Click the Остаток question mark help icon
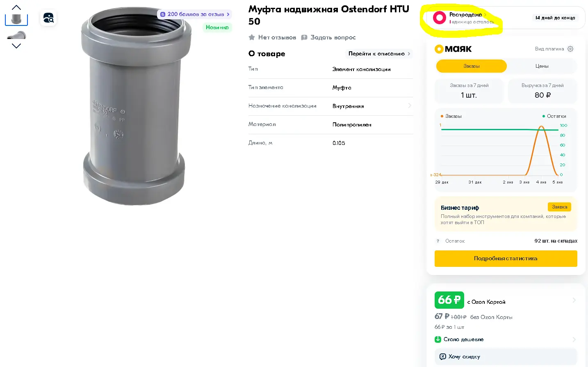 point(438,241)
